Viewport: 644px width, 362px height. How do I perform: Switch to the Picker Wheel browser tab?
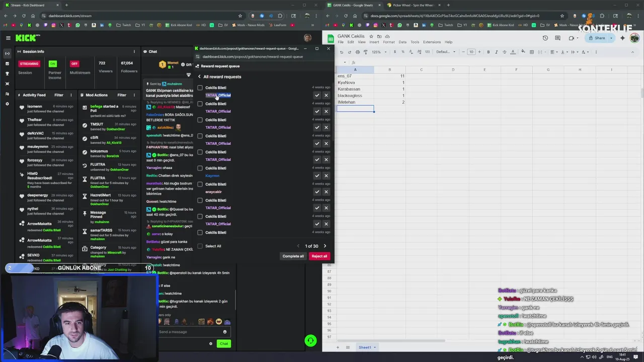click(413, 5)
